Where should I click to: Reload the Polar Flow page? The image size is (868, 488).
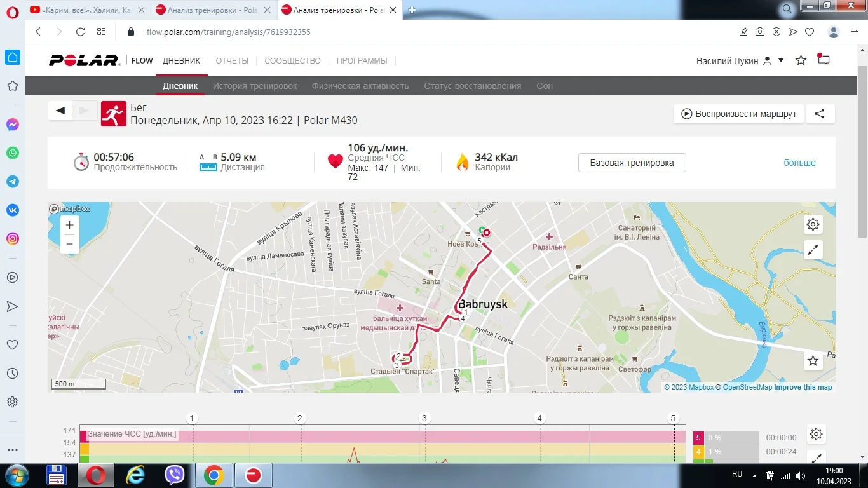[80, 32]
